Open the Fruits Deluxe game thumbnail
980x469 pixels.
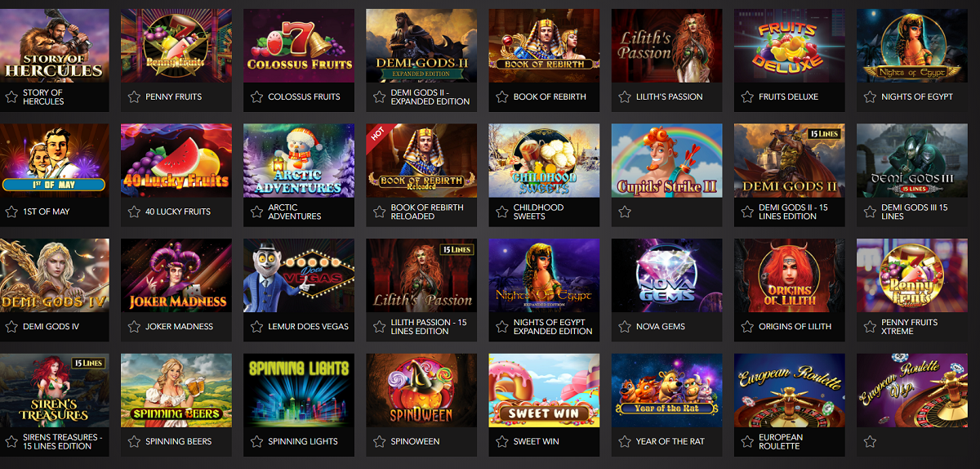[x=789, y=46]
